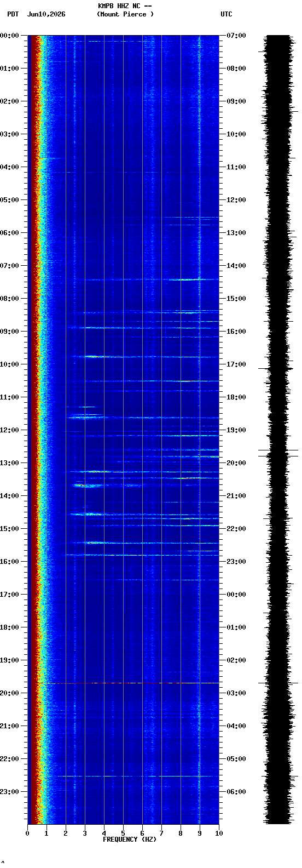
Task: Click the 19:00 UTC time label
Action: [x=236, y=430]
